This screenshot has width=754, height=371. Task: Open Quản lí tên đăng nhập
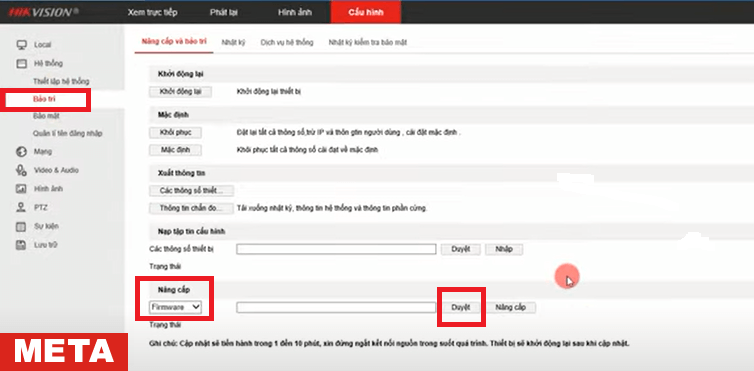click(x=67, y=134)
